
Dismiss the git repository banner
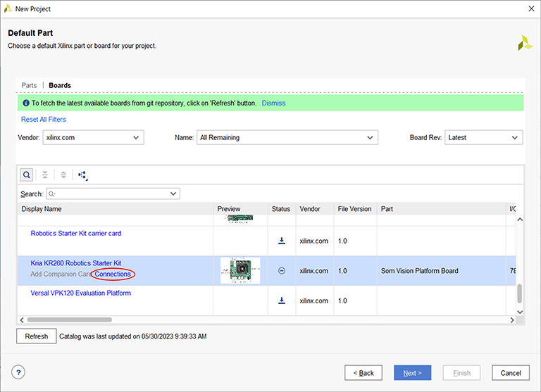273,103
